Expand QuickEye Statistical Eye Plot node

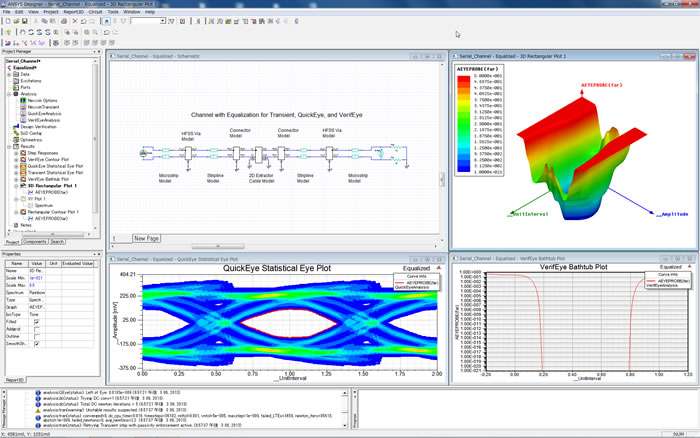point(17,166)
